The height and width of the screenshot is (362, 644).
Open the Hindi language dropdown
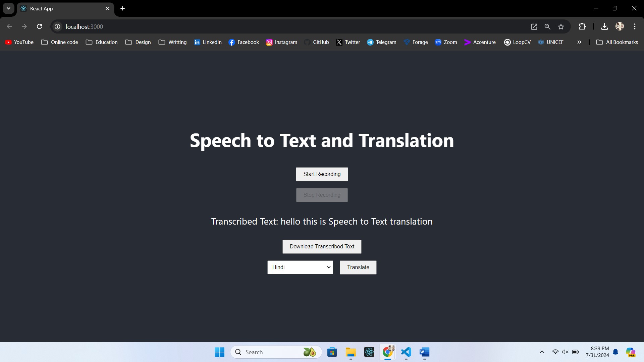(x=300, y=267)
